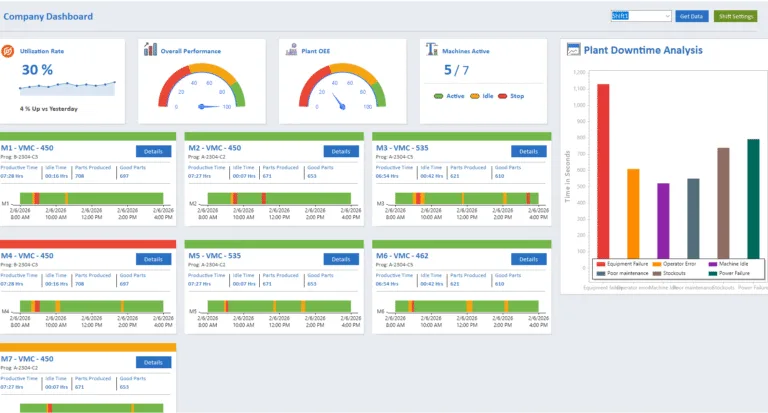Open Shift Settings
Image resolution: width=768 pixels, height=413 pixels.
tap(735, 16)
